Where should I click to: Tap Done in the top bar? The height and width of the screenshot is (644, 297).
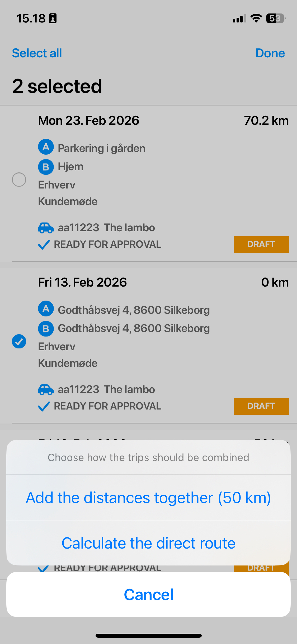tap(270, 53)
